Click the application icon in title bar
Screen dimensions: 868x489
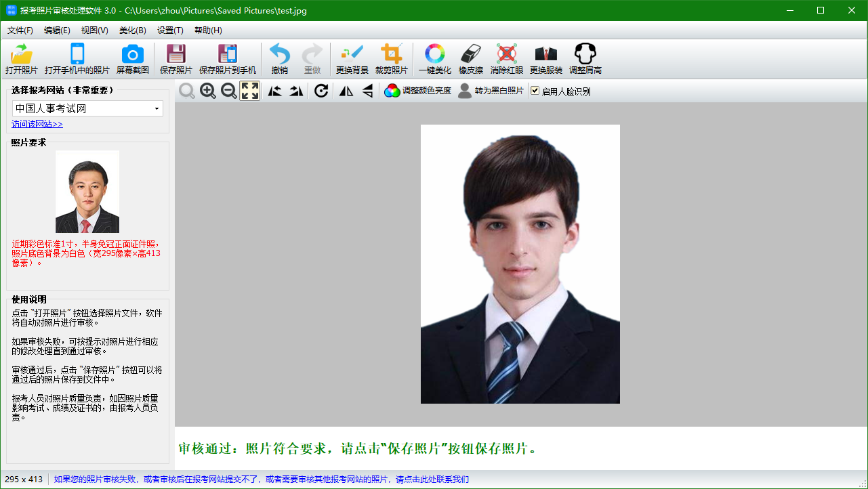[12, 10]
